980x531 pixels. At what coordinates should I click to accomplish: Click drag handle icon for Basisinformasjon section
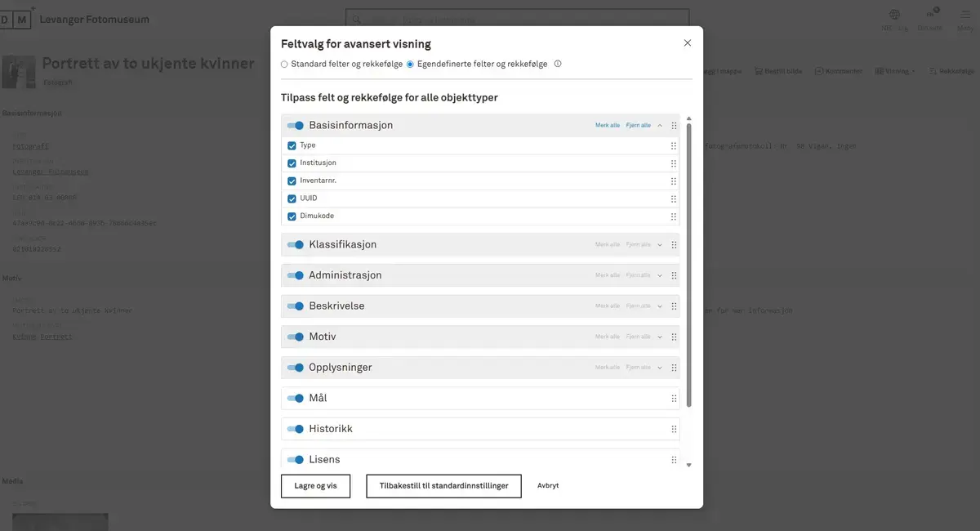[x=674, y=126]
